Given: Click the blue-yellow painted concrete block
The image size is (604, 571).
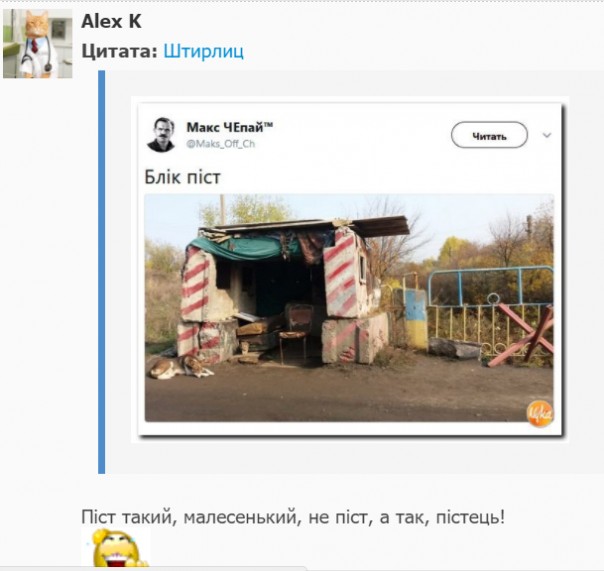Looking at the screenshot, I should pyautogui.click(x=415, y=318).
